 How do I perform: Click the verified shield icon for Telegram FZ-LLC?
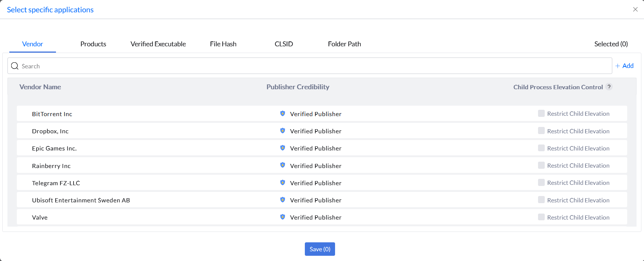click(282, 183)
